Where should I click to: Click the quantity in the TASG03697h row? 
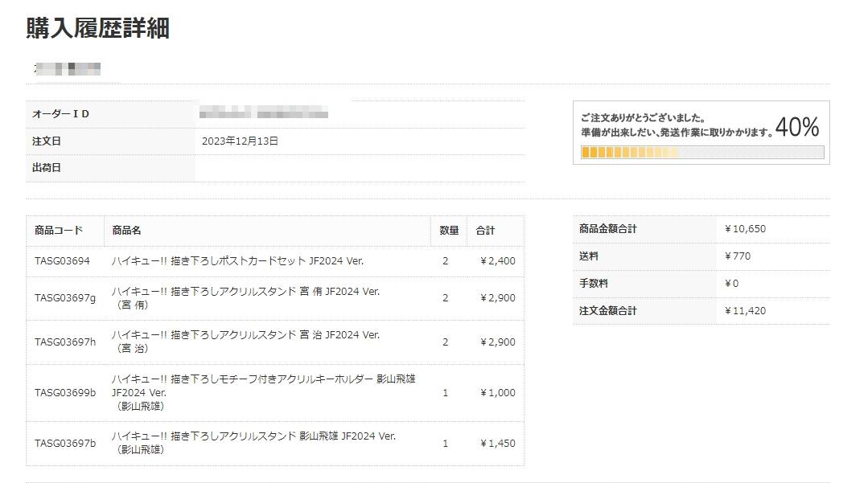445,342
